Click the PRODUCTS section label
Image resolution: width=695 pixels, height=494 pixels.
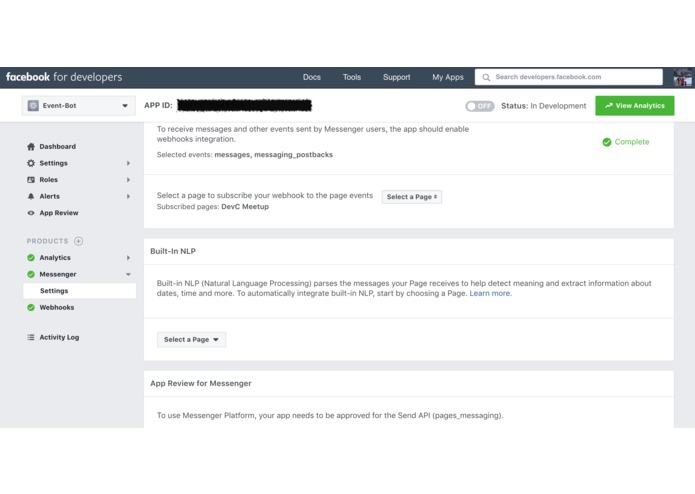coord(47,241)
